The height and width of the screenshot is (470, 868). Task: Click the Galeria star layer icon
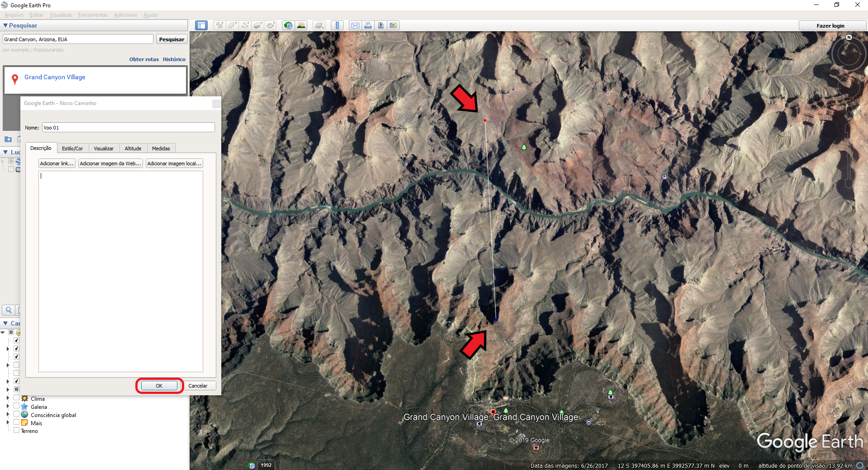coord(24,407)
